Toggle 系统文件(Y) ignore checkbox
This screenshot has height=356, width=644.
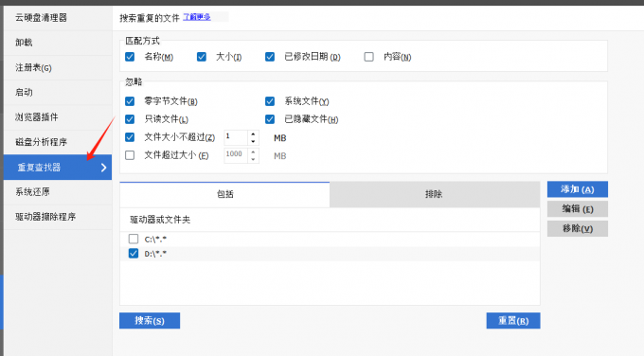[270, 101]
